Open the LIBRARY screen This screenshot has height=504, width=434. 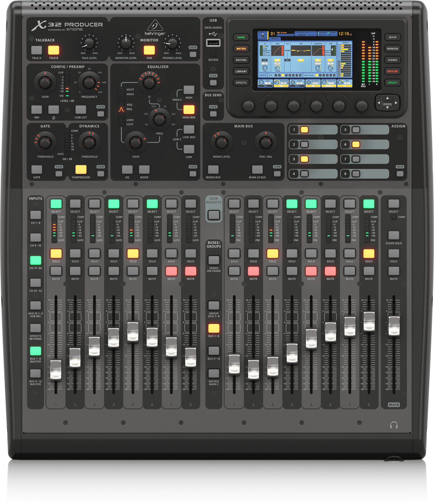click(x=241, y=71)
